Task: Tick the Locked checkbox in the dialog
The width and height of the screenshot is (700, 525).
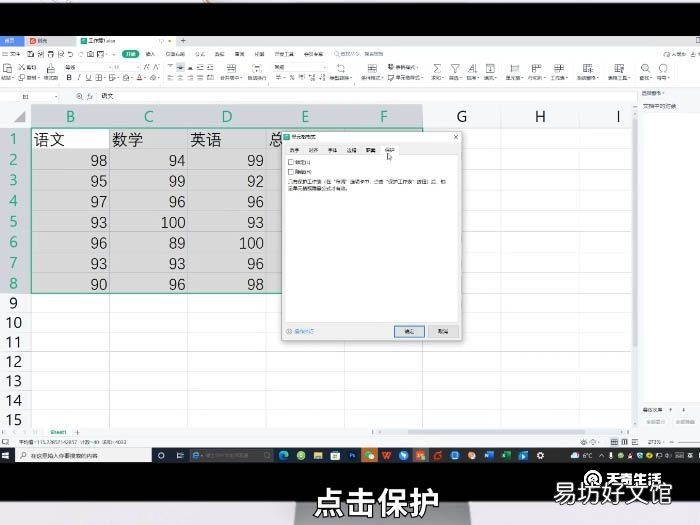Action: (x=291, y=162)
